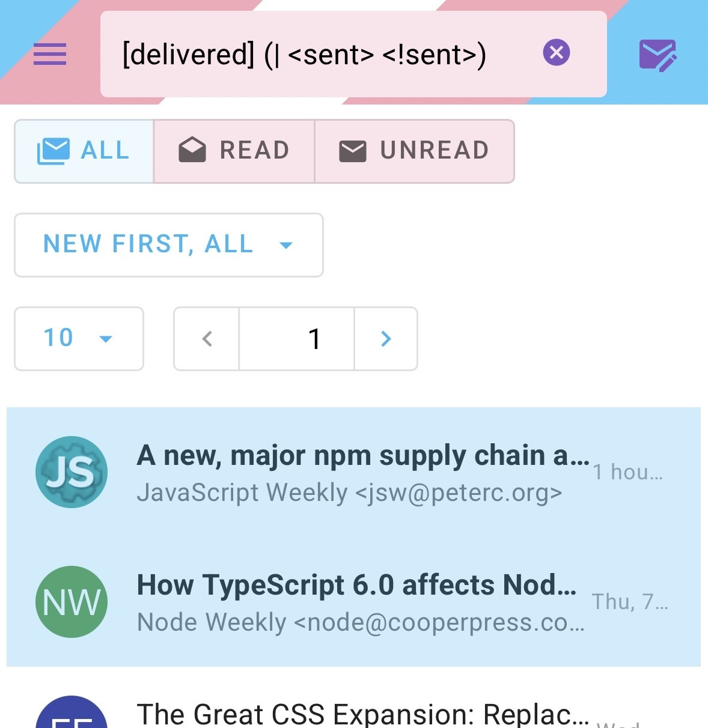Click the sort dropdown arrow caret

pyautogui.click(x=287, y=245)
